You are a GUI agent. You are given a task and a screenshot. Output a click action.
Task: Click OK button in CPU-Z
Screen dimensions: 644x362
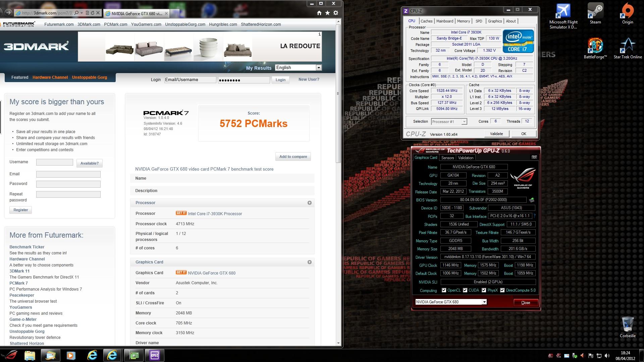[524, 134]
